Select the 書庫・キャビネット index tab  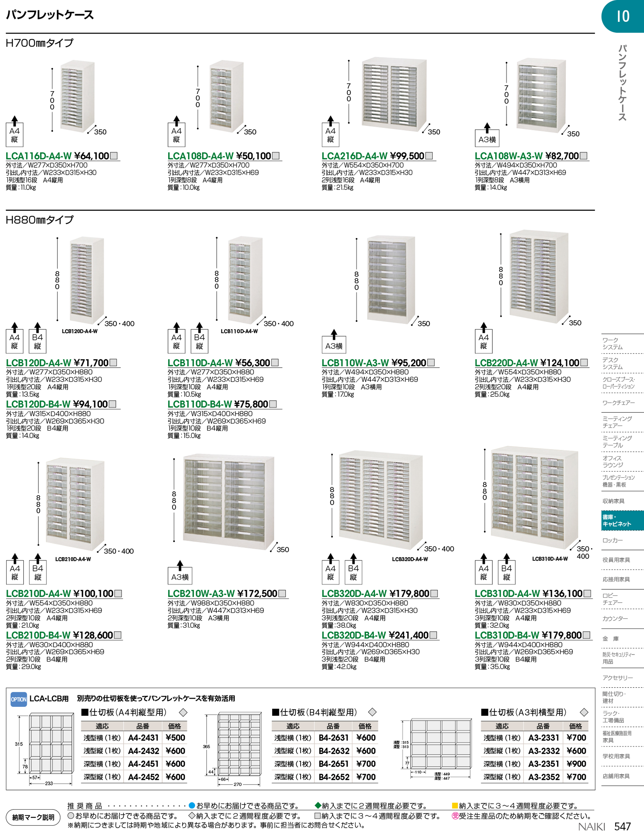click(622, 520)
